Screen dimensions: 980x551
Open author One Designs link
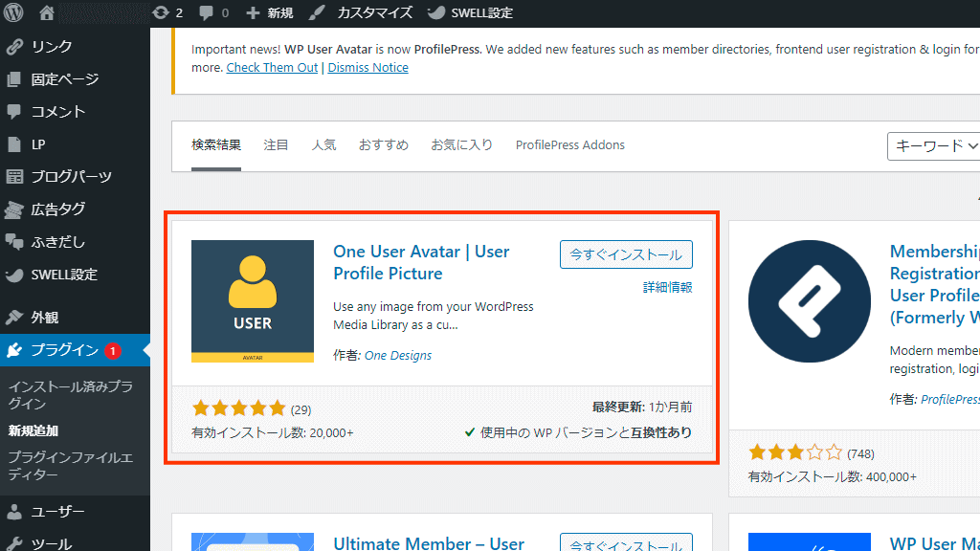click(x=398, y=356)
